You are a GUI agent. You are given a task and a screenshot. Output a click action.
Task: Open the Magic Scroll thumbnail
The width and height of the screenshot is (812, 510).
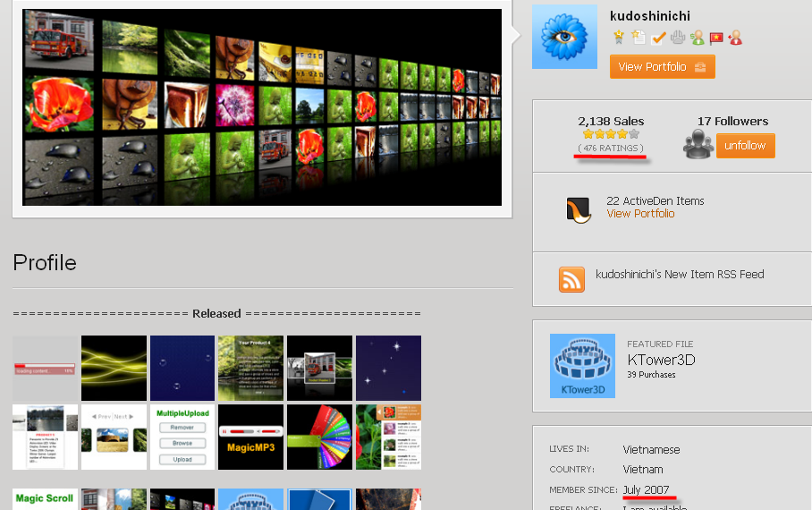pos(45,498)
